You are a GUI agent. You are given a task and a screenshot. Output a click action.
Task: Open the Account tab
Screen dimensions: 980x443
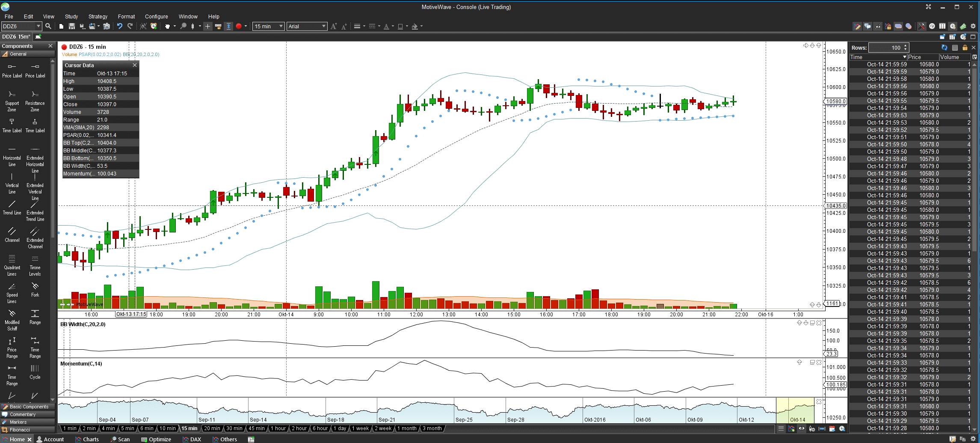click(x=50, y=439)
